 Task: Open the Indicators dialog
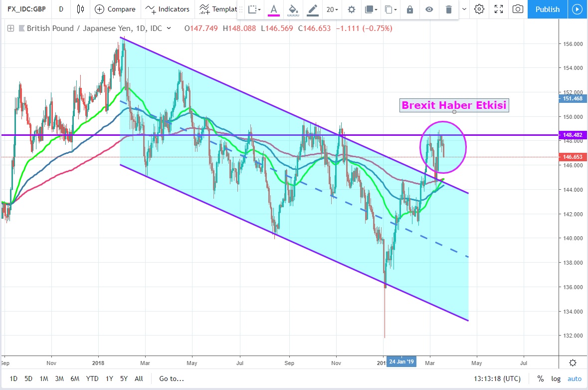167,9
